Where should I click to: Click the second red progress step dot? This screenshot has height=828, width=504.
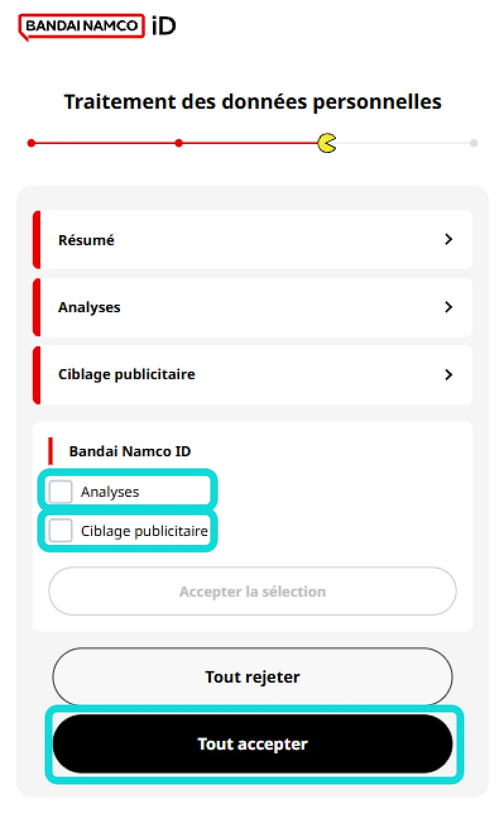click(179, 143)
